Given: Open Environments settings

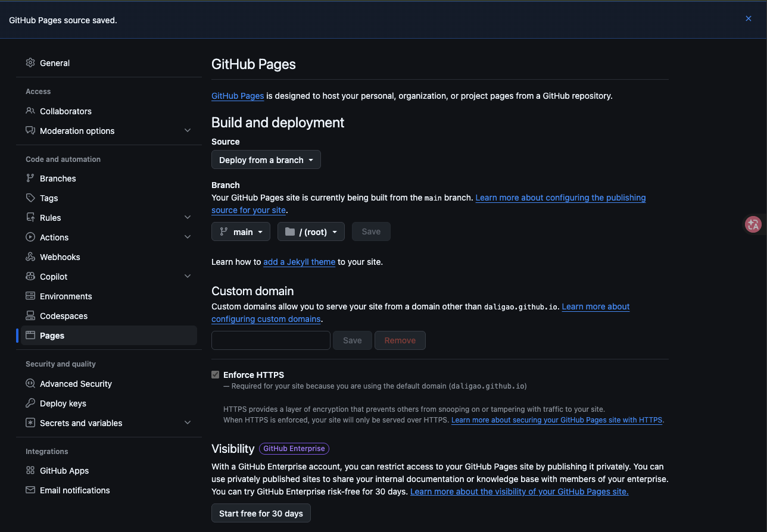Looking at the screenshot, I should (109, 296).
